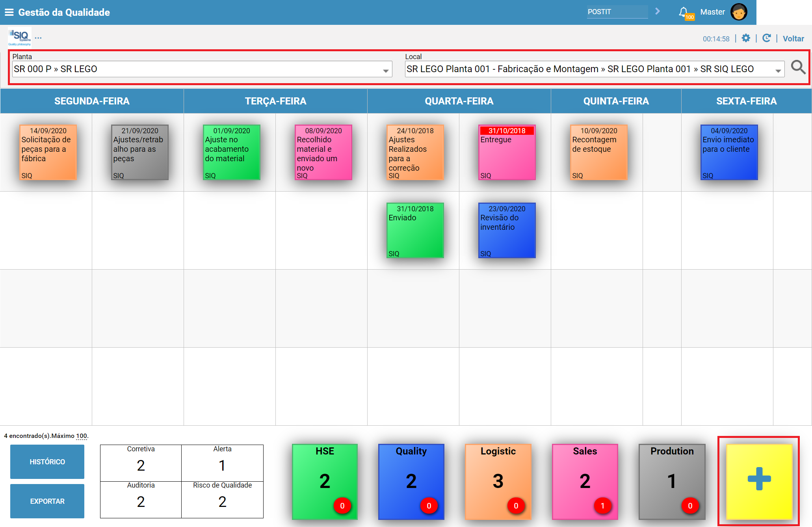Click the ellipsis beside the SIQ logo
812x527 pixels.
coord(38,38)
